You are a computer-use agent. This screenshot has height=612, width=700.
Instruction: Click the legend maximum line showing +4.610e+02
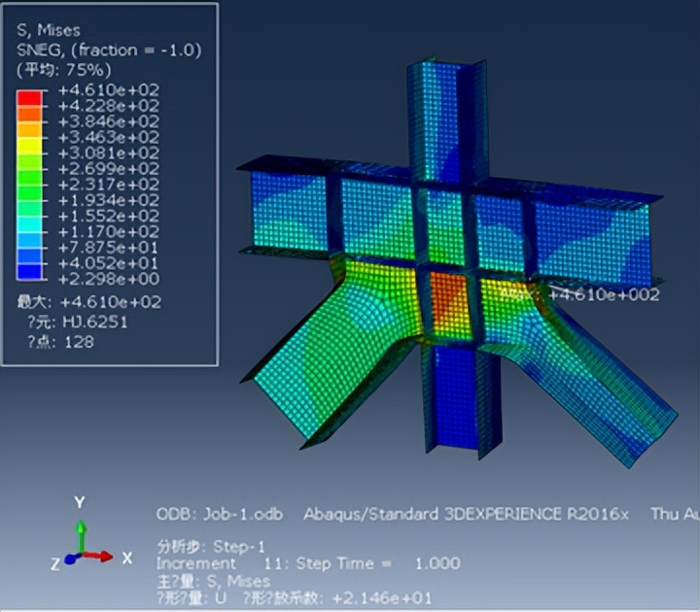click(x=89, y=302)
